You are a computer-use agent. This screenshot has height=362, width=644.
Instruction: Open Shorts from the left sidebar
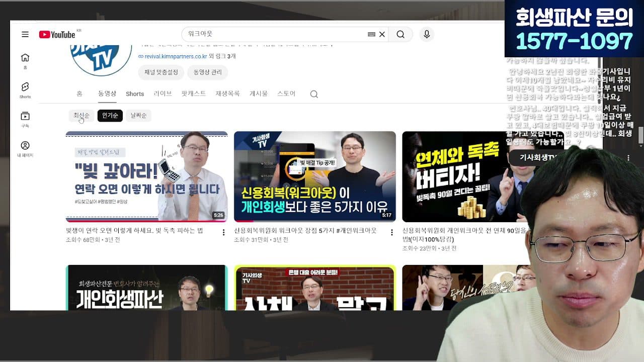pyautogui.click(x=25, y=90)
